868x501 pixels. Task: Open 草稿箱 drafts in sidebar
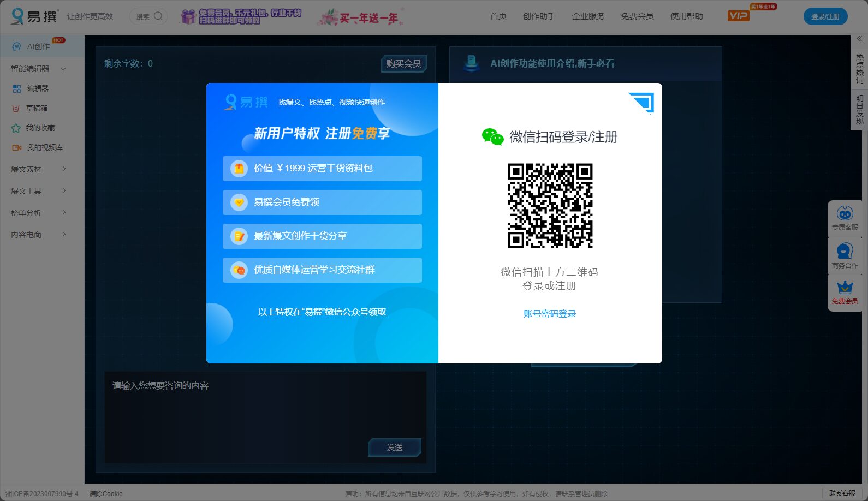click(37, 108)
